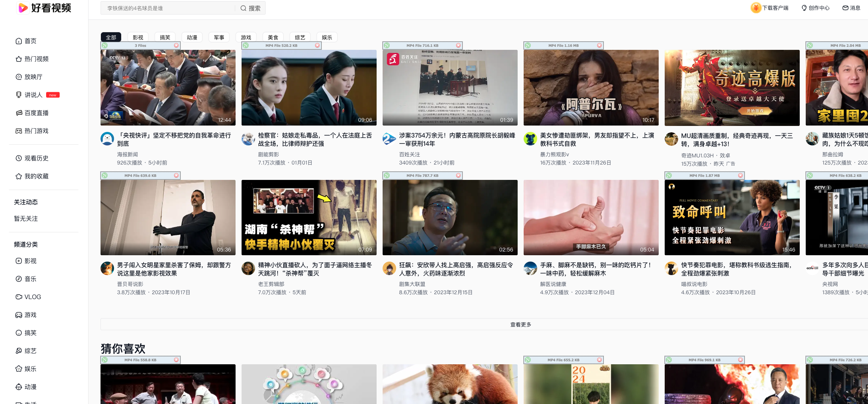Switch to the 军事 category tab
The image size is (868, 404).
tap(219, 37)
